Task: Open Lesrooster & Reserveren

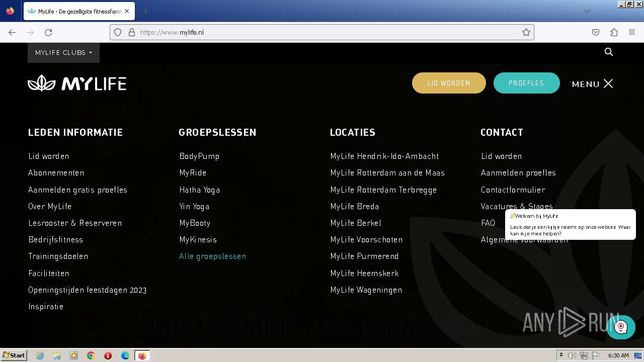Action: click(x=75, y=223)
